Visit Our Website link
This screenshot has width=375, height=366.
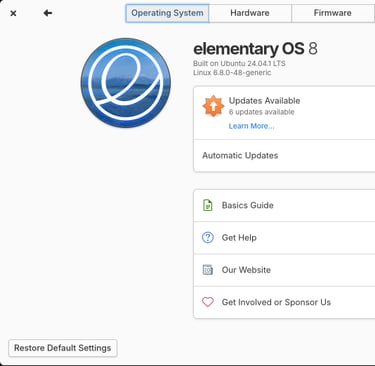point(284,270)
